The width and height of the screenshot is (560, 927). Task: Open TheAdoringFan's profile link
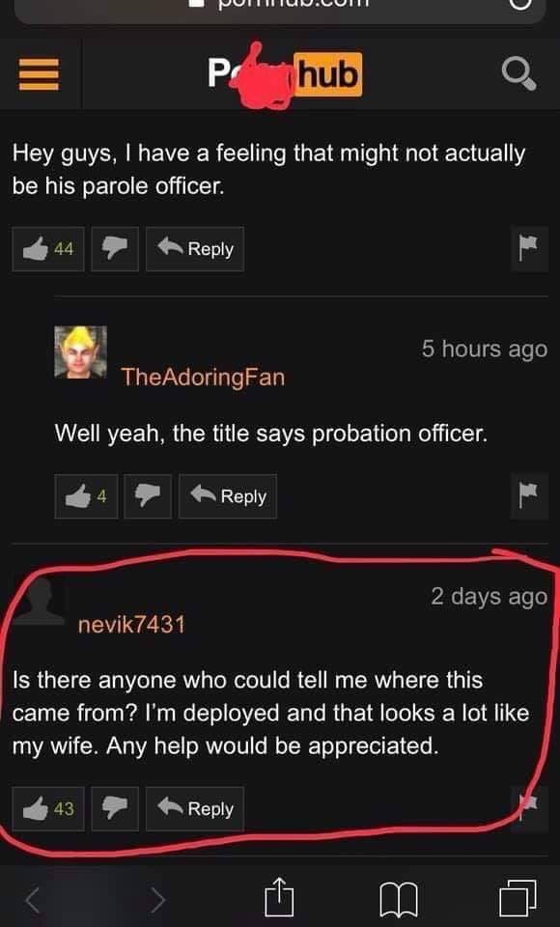click(203, 378)
